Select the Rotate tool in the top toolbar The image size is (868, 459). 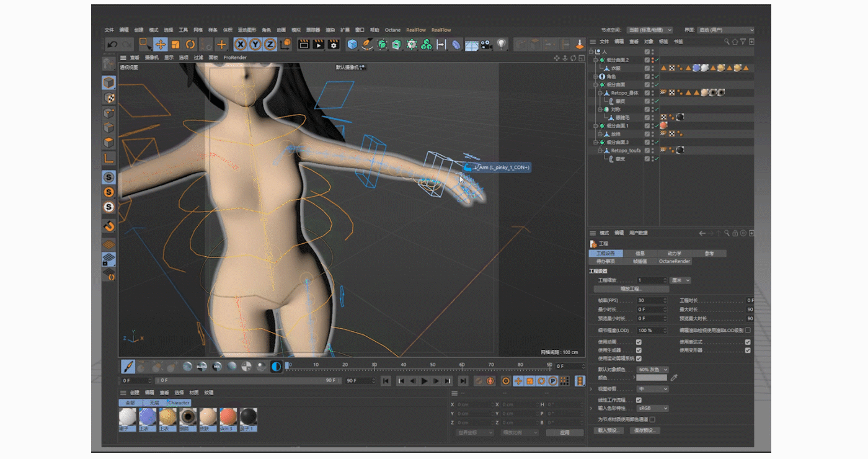tap(190, 45)
